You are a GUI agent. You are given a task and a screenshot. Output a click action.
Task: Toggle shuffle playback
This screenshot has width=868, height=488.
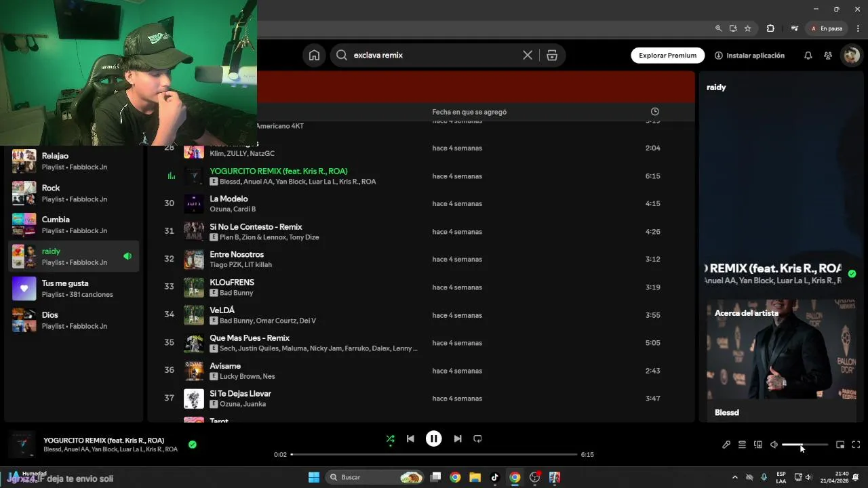click(390, 439)
